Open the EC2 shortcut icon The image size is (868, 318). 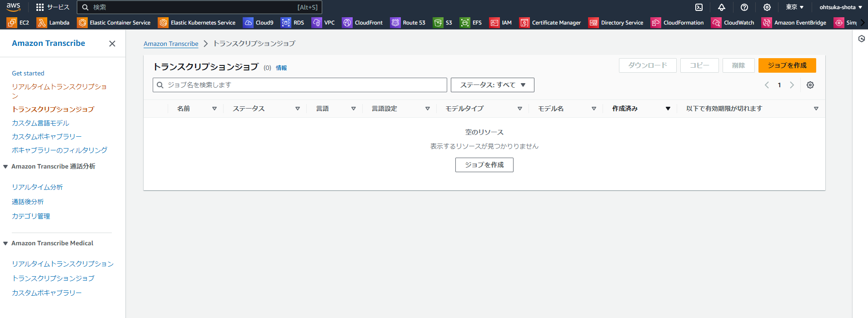18,22
